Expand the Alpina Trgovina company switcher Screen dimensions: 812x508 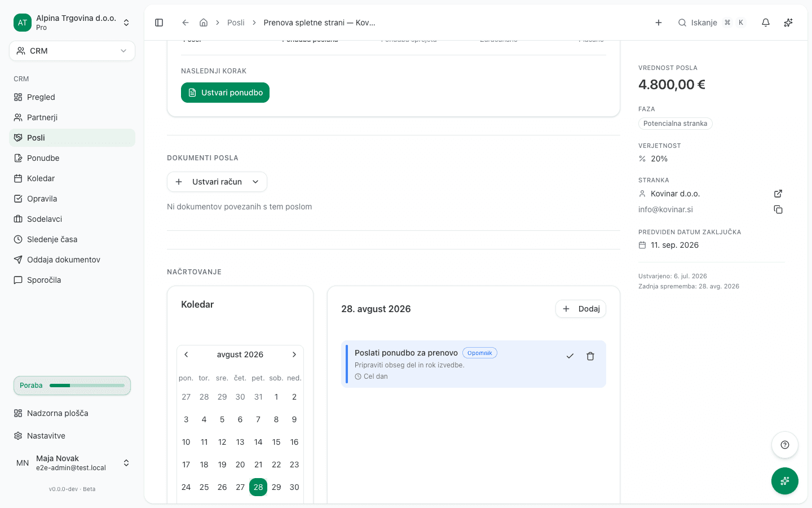tap(72, 23)
